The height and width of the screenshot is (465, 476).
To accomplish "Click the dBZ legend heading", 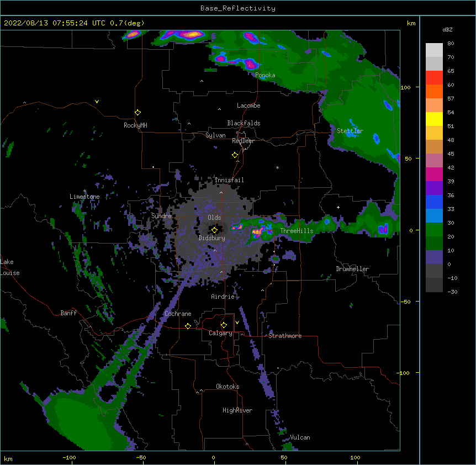I will tap(447, 30).
